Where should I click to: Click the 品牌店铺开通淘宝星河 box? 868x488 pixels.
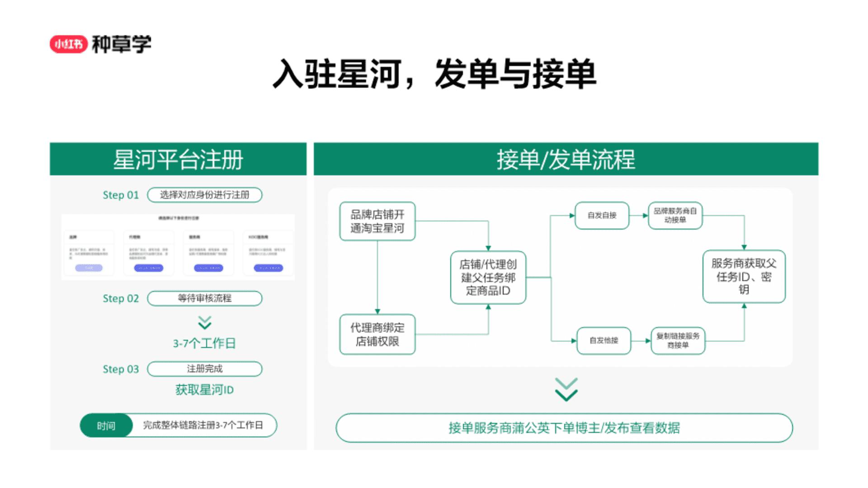coord(377,221)
